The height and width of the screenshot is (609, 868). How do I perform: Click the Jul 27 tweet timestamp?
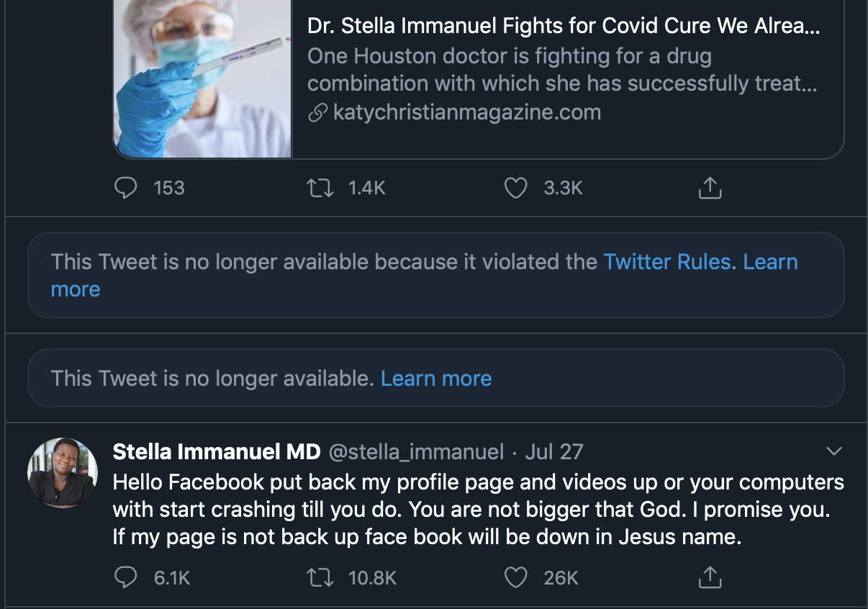(x=553, y=452)
